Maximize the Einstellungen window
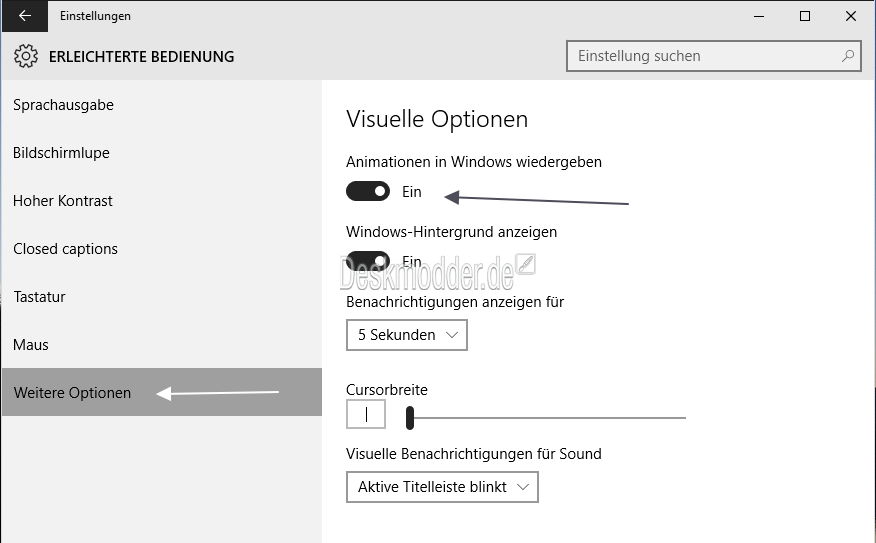This screenshot has width=876, height=543. [805, 16]
